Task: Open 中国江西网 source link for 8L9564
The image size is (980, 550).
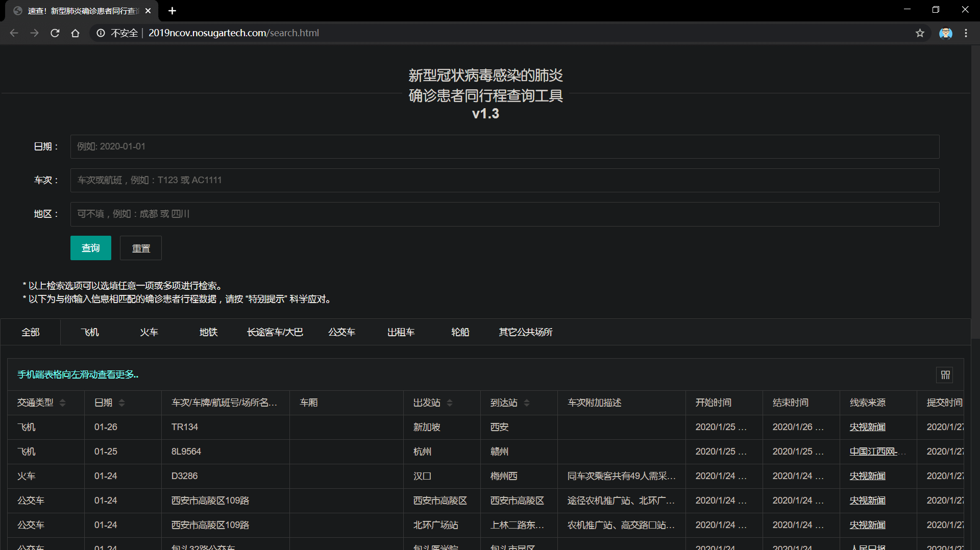Action: click(x=873, y=452)
